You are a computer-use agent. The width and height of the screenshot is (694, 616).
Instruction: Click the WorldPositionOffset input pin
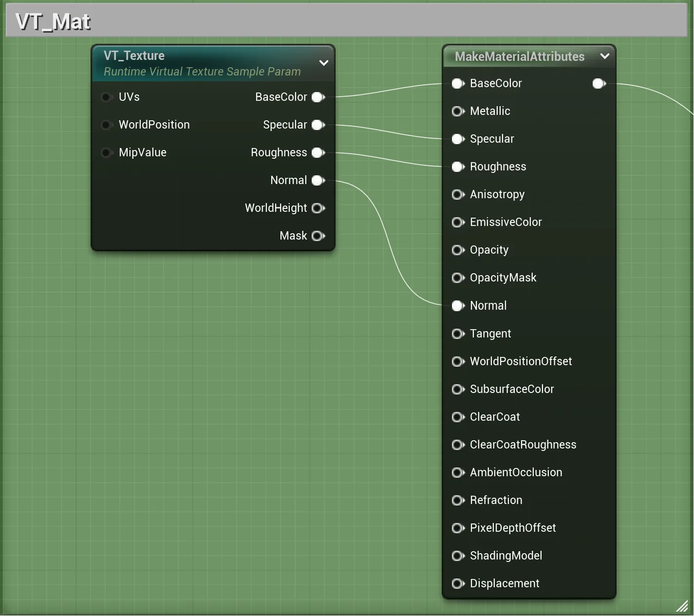458,361
